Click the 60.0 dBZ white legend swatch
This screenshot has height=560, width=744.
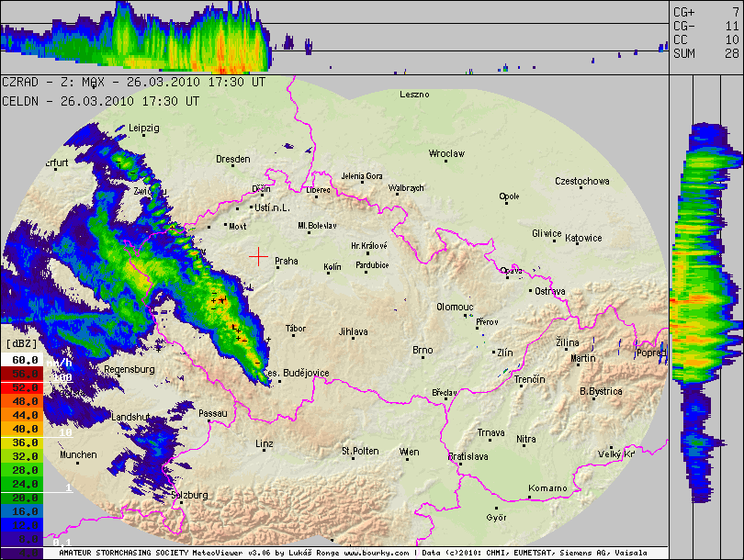tap(22, 360)
